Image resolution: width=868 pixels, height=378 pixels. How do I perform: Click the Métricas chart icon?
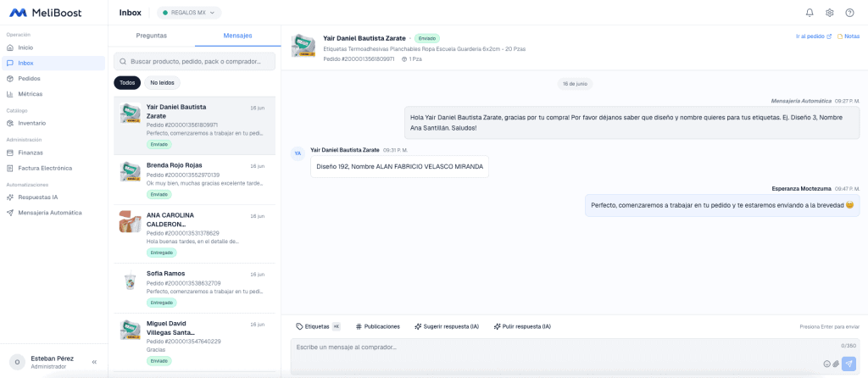tap(10, 94)
